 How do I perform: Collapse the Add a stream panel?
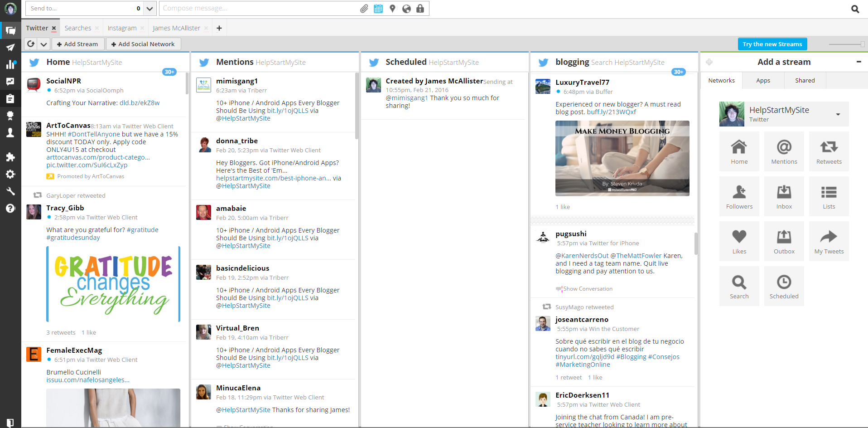coord(858,62)
